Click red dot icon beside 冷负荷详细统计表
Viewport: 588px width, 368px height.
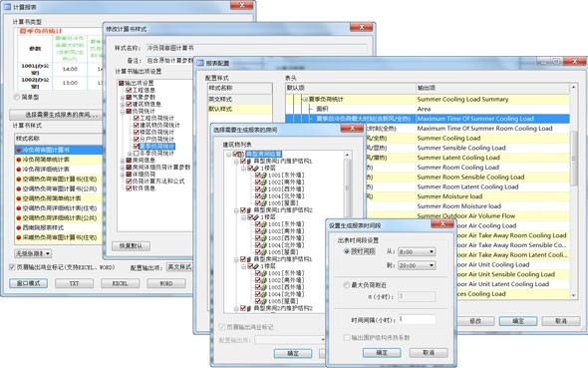18,170
